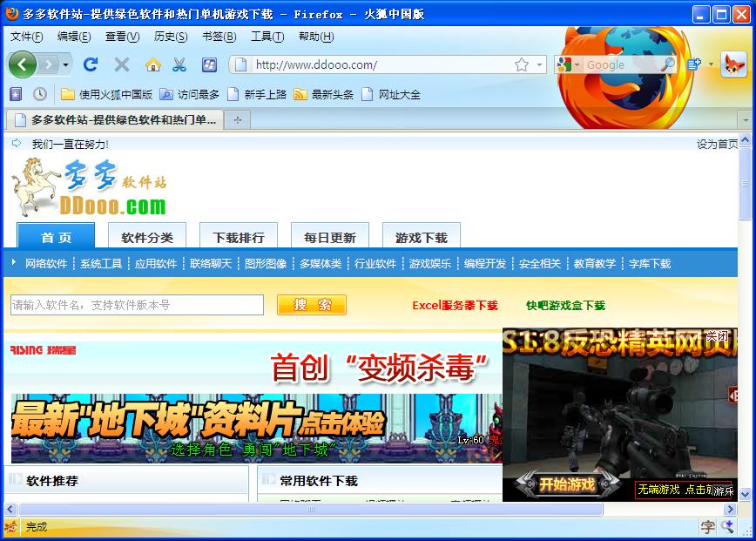Close the game ad with 关闭
Image resolution: width=756 pixels, height=541 pixels.
pyautogui.click(x=717, y=336)
